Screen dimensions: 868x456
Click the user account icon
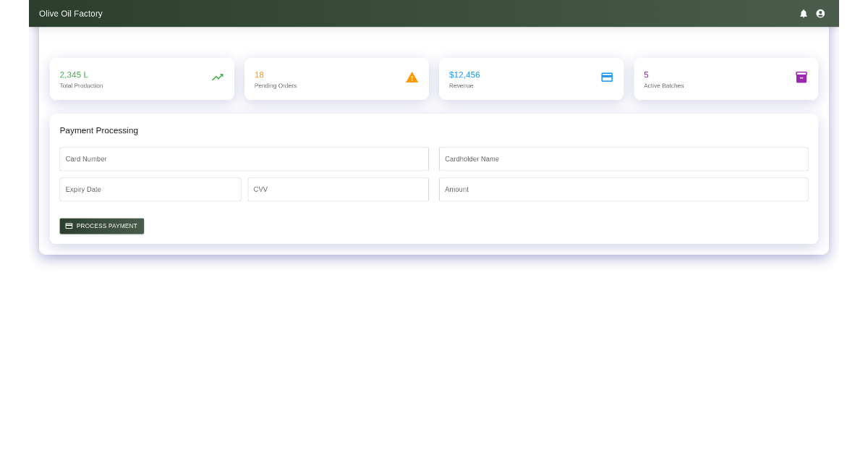820,13
